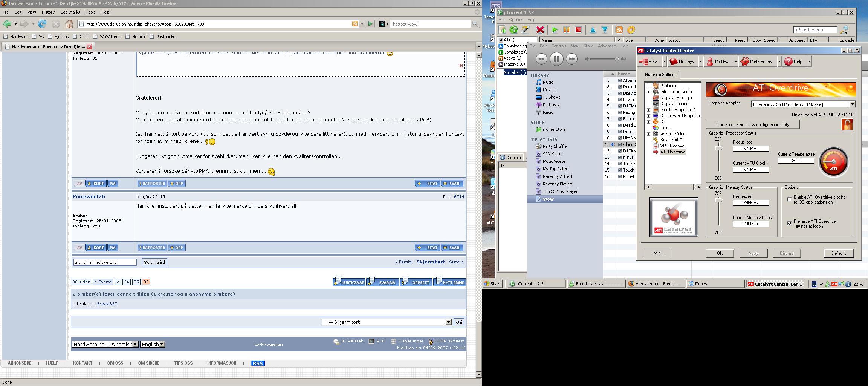Uncheck Preserve ATI Overdrive settings at logon
This screenshot has height=386, width=868.
point(789,224)
